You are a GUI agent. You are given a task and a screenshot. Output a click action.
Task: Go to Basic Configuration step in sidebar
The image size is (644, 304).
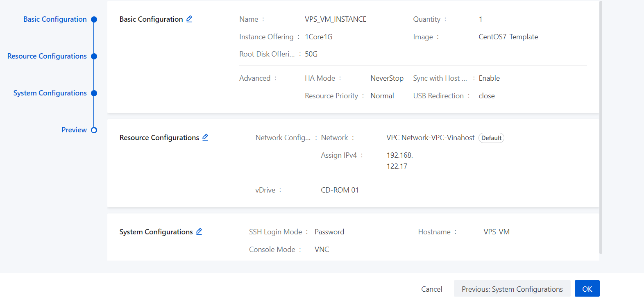coord(55,19)
